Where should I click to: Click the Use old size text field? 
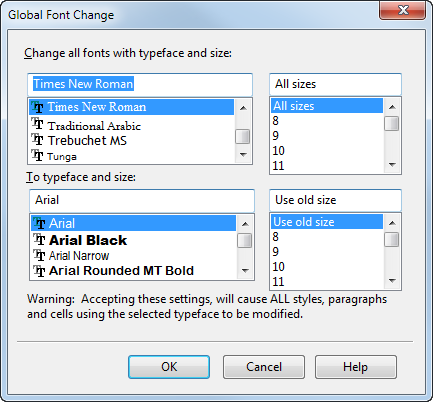pos(335,200)
